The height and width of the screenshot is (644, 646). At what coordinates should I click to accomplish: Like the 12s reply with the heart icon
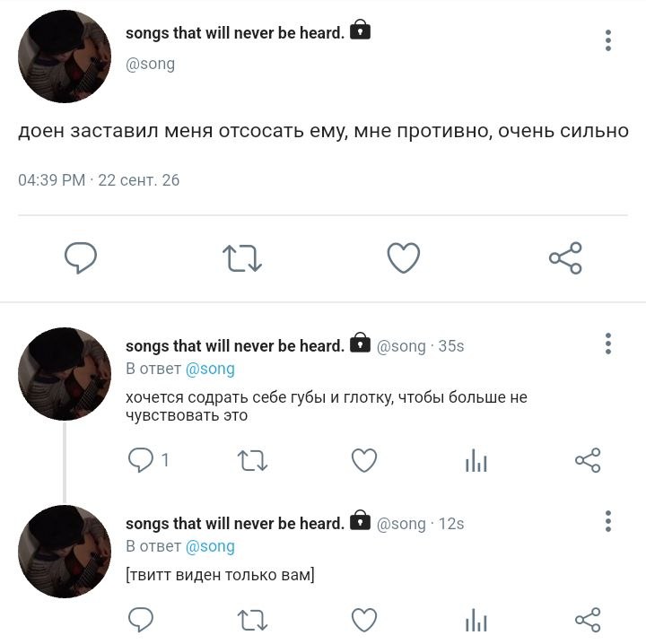click(364, 620)
